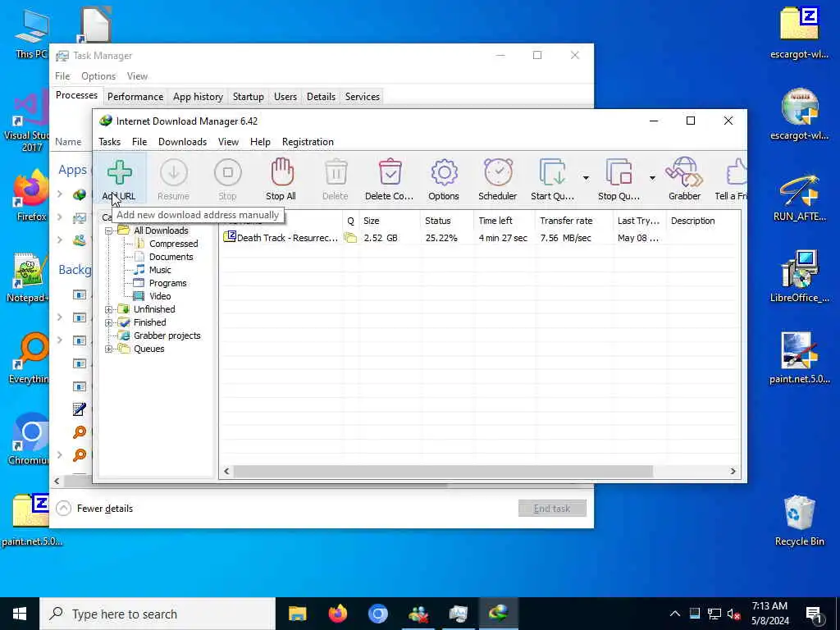Click the Status column header
Viewport: 840px width, 630px height.
point(447,221)
